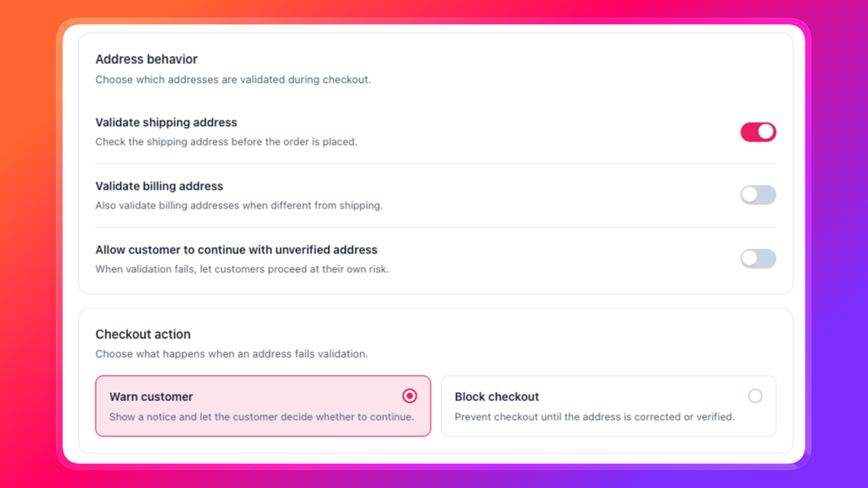Click the Validate shipping address label
Screen dimensions: 868x488
point(166,122)
